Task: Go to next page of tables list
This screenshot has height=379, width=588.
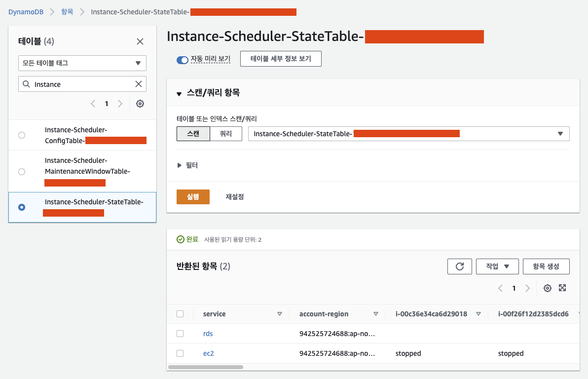Action: [x=120, y=104]
